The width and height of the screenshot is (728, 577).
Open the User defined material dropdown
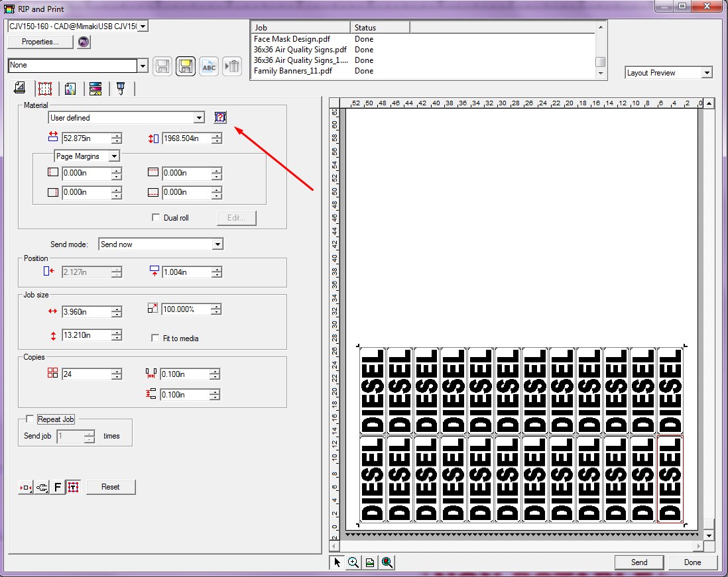(x=199, y=118)
